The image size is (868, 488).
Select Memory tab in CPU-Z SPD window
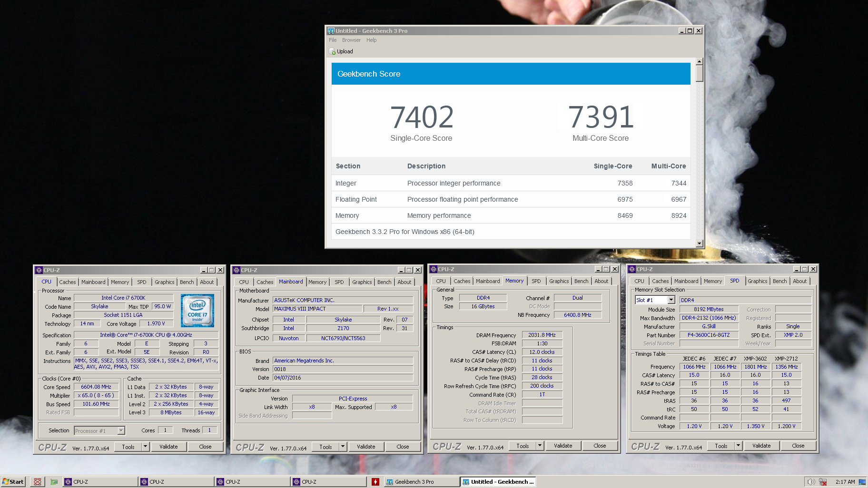coord(712,281)
